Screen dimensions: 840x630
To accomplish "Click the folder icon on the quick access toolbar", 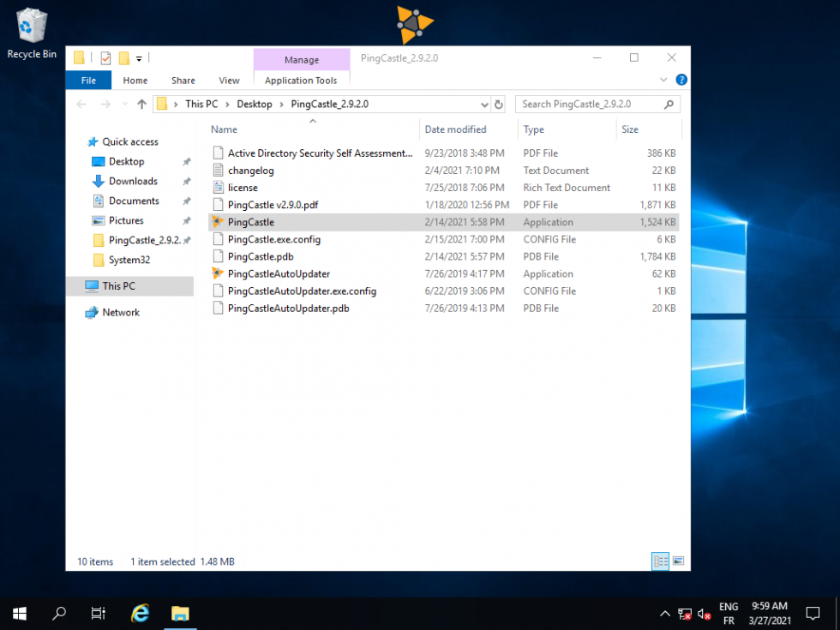I will (77, 57).
